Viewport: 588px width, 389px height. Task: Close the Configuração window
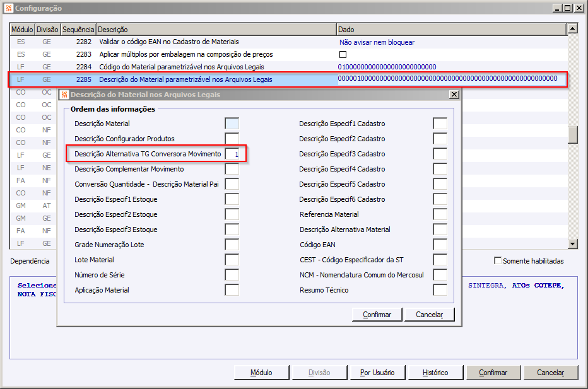point(579,8)
